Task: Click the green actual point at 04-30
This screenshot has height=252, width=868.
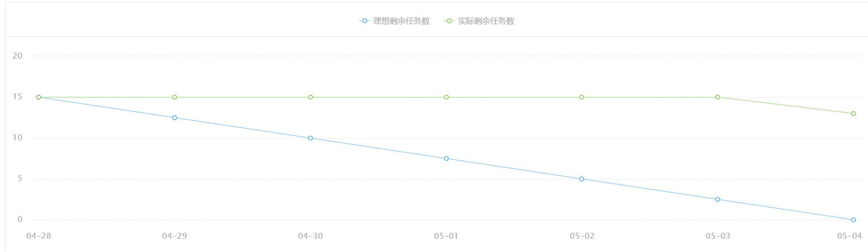Action: (310, 97)
